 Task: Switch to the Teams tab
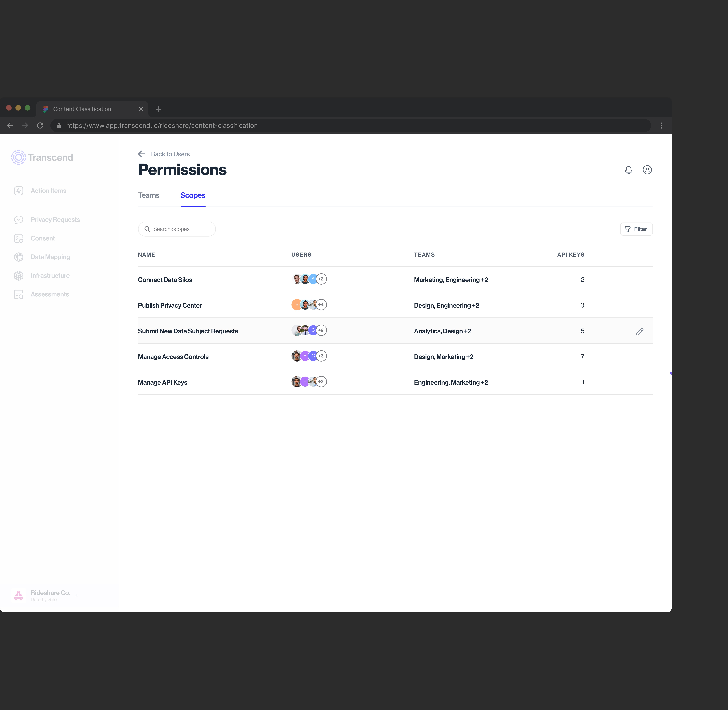click(x=149, y=195)
